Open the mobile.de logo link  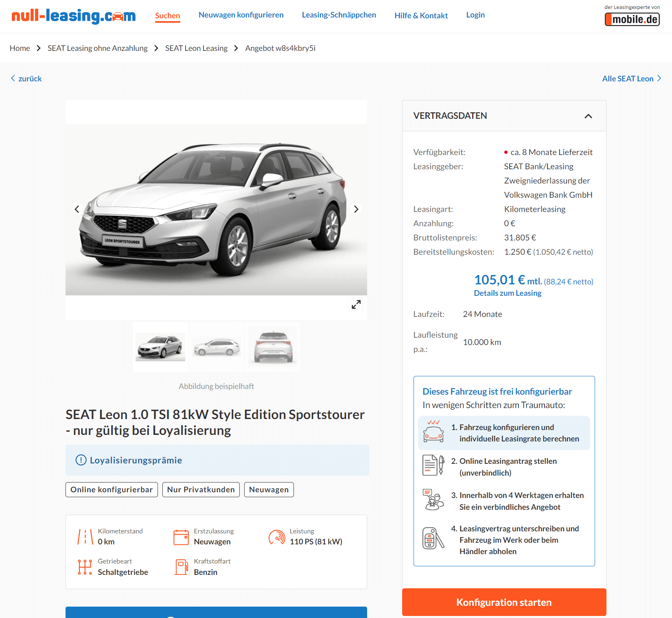click(632, 19)
